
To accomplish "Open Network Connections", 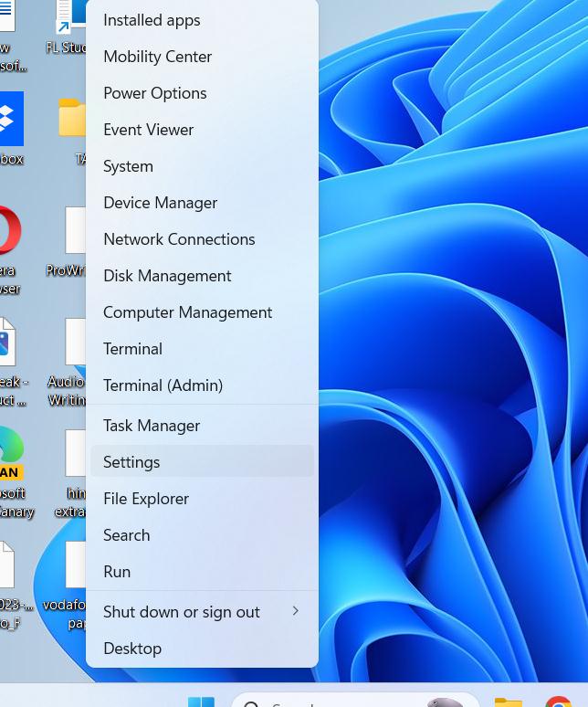I will [x=202, y=239].
